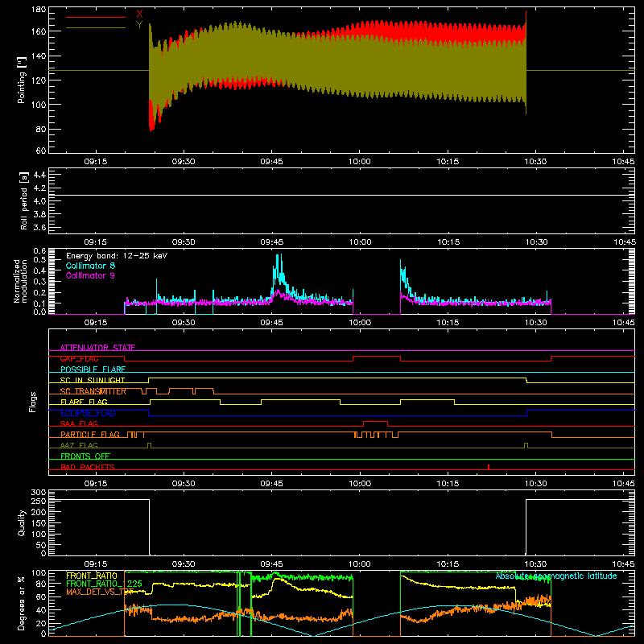Click the 'Pointing' y-axis title
Image resolution: width=644 pixels, height=644 pixels.
pos(22,80)
